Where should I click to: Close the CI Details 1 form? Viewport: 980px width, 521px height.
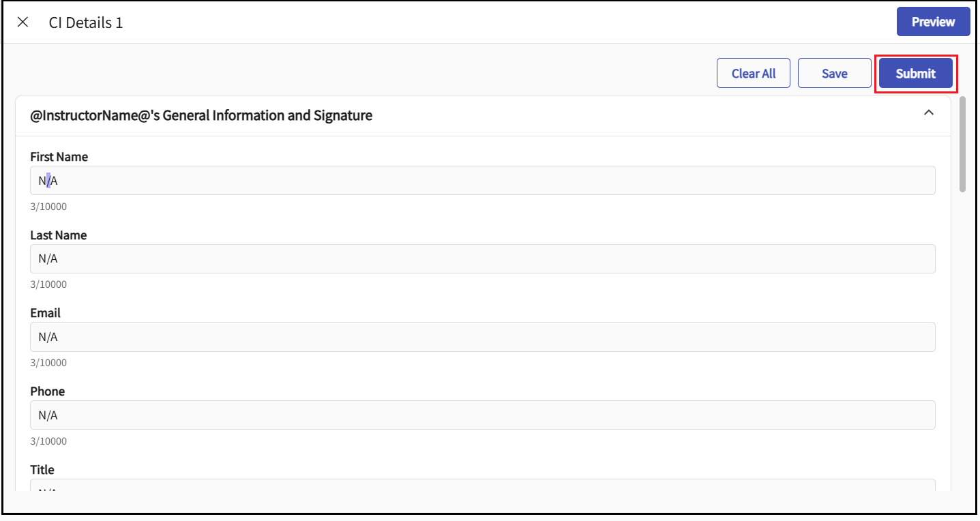(23, 23)
